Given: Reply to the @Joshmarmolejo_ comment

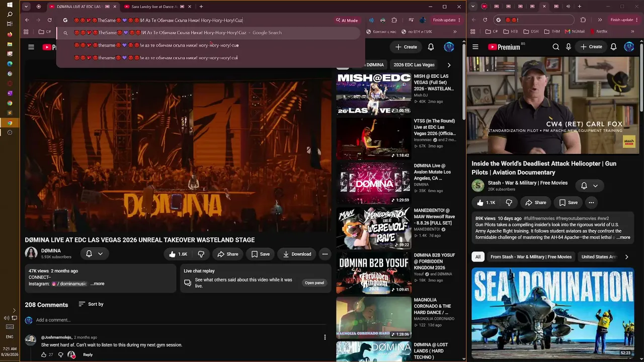Looking at the screenshot, I should (88, 355).
